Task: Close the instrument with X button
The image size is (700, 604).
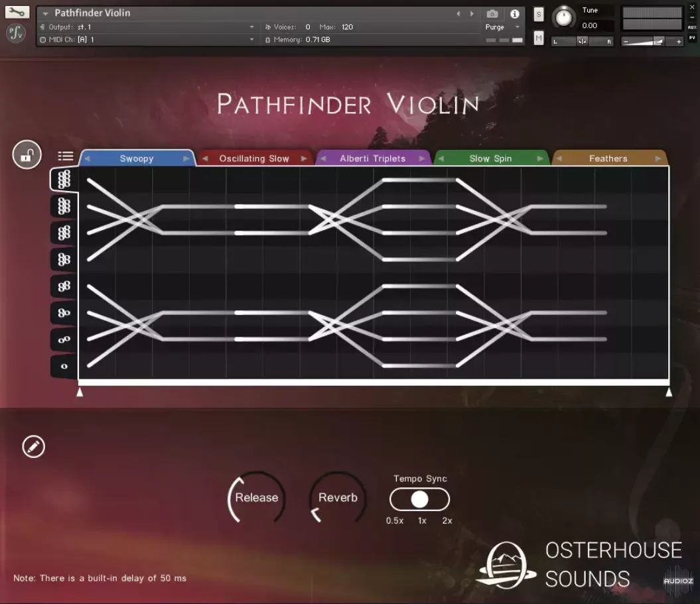Action: [x=692, y=7]
